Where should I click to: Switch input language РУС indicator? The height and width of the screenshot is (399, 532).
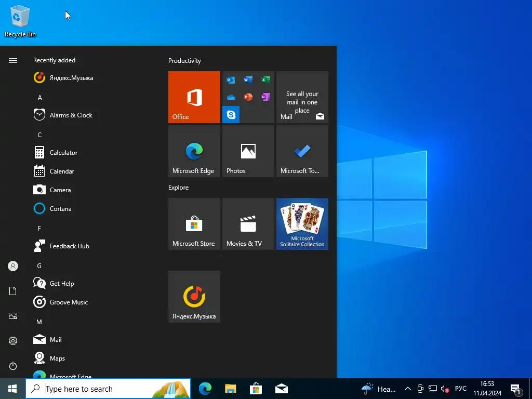click(460, 389)
